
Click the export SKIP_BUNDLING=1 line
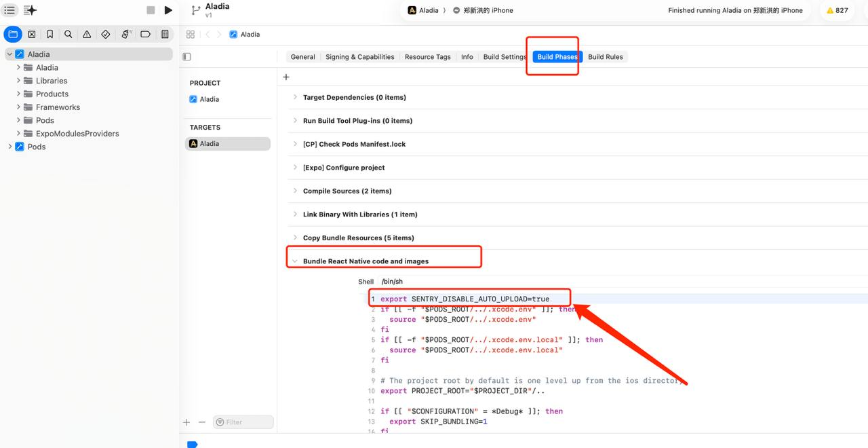pos(438,422)
